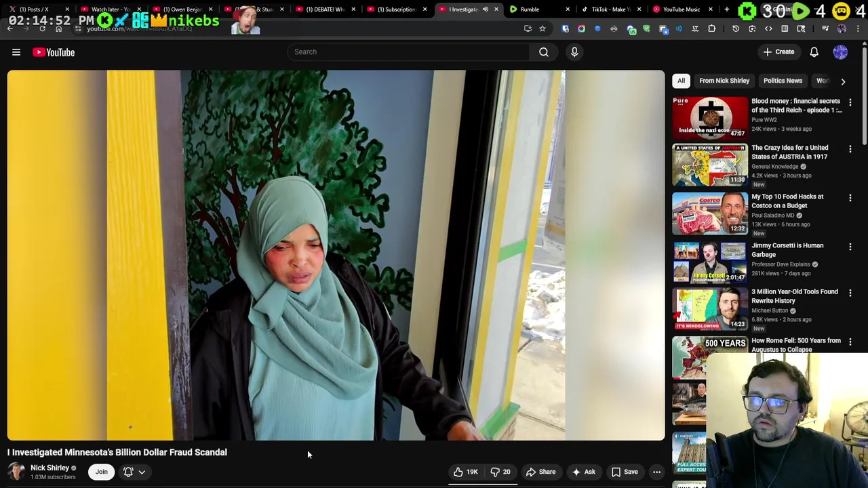868x488 pixels.
Task: Click the Ask button
Action: pos(583,472)
